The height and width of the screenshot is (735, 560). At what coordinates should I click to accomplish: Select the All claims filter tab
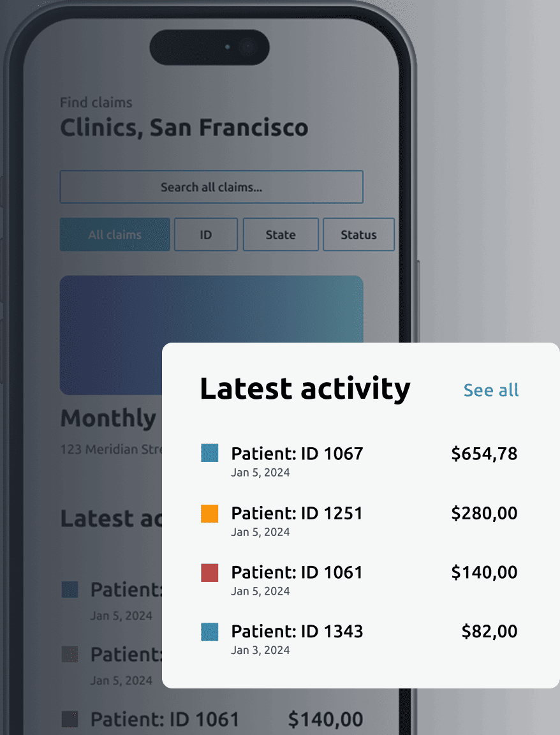[115, 235]
